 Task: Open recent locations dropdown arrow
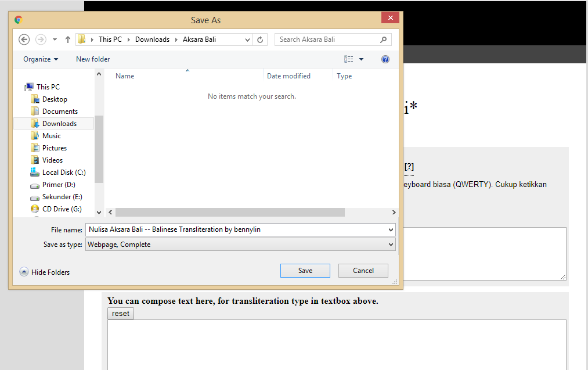(55, 39)
